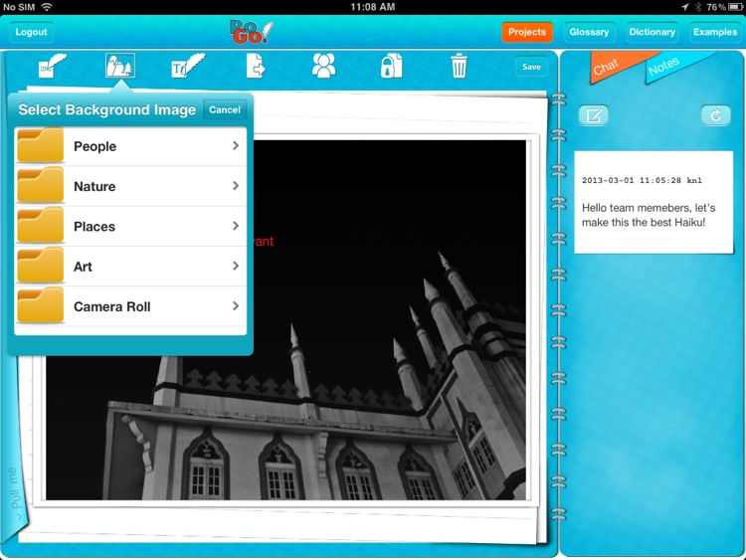Open the team members icon
Screen dimensions: 746x560
(323, 67)
